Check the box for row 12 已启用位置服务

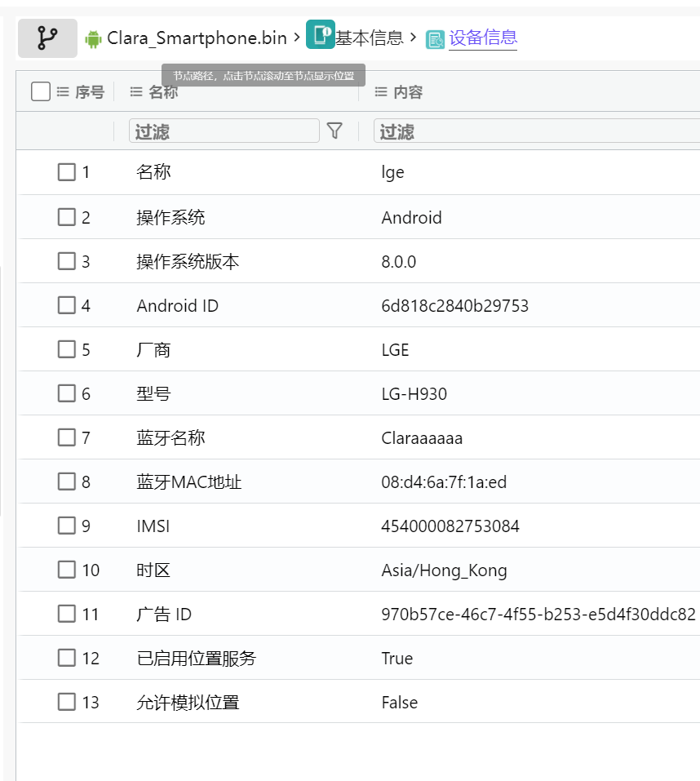point(67,658)
